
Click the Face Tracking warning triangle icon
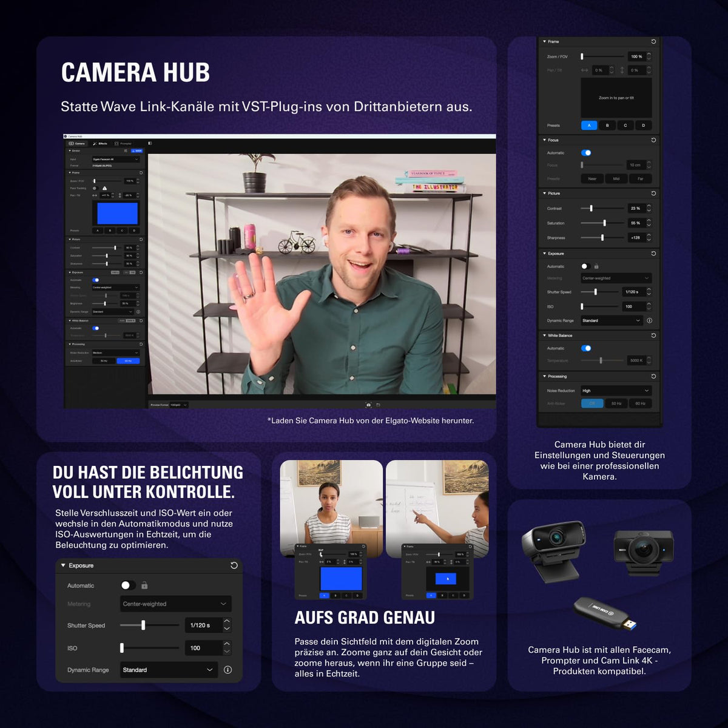104,188
